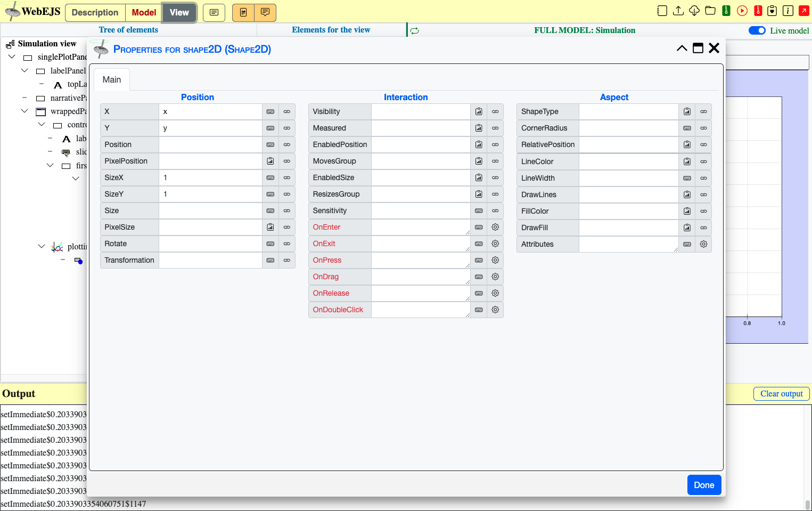Click the LineColor value field
This screenshot has width=812, height=511.
coord(629,161)
